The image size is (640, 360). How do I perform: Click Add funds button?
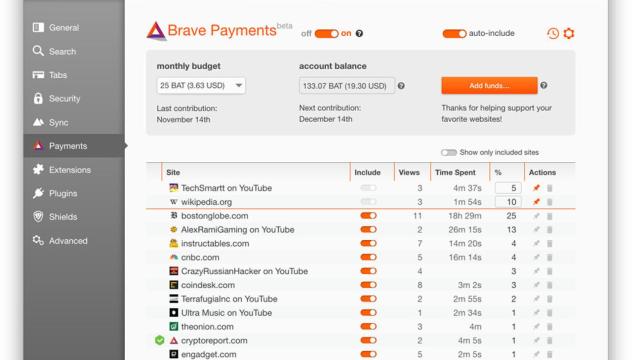[x=489, y=85]
